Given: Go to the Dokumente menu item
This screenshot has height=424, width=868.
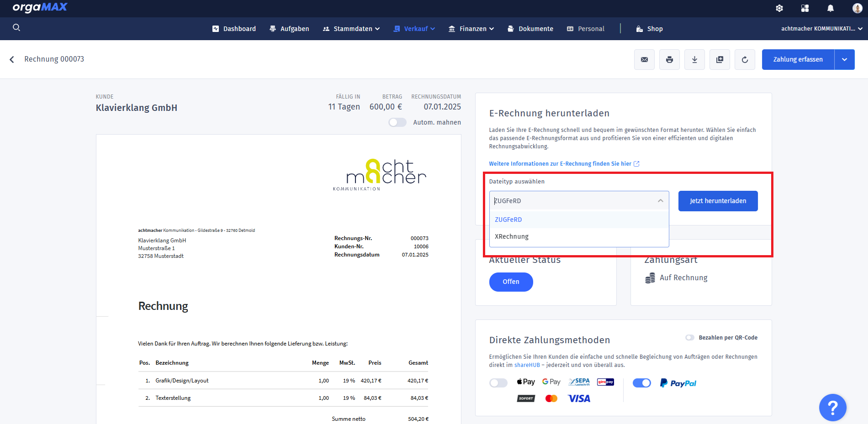Looking at the screenshot, I should [x=530, y=29].
